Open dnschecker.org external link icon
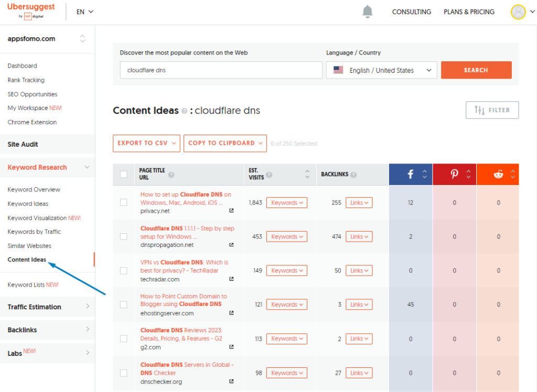 [x=231, y=381]
